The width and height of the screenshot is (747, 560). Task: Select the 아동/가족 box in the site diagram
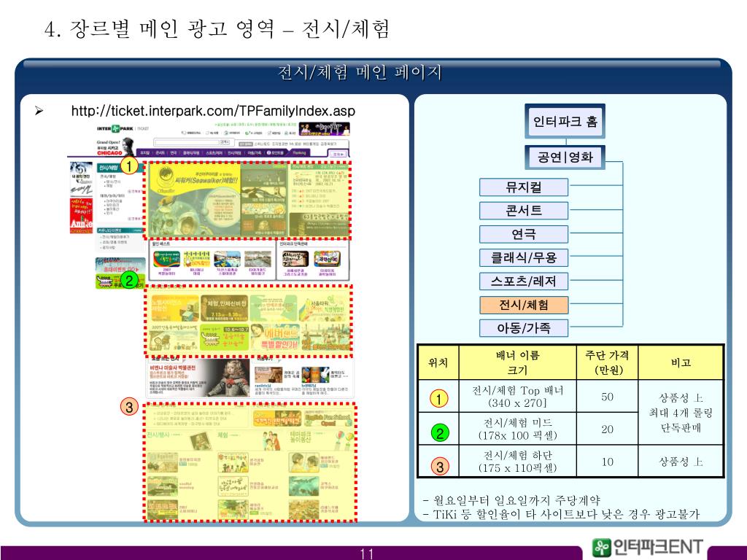point(524,328)
